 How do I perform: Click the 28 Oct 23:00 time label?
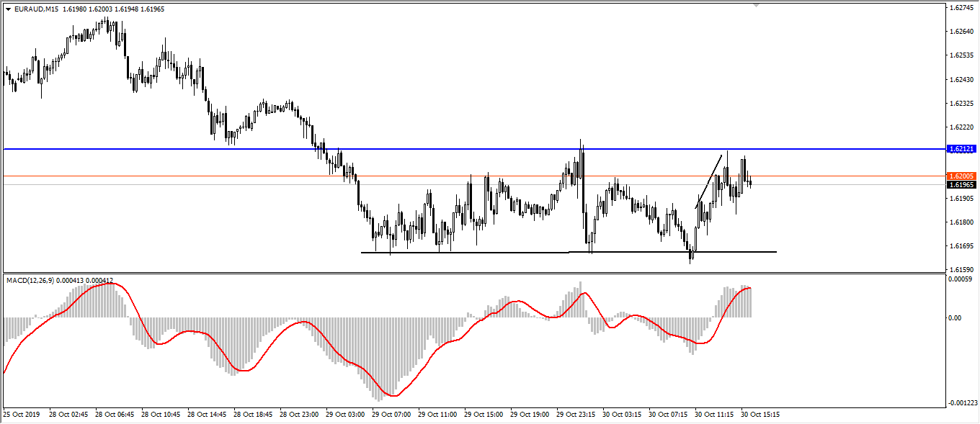(300, 415)
